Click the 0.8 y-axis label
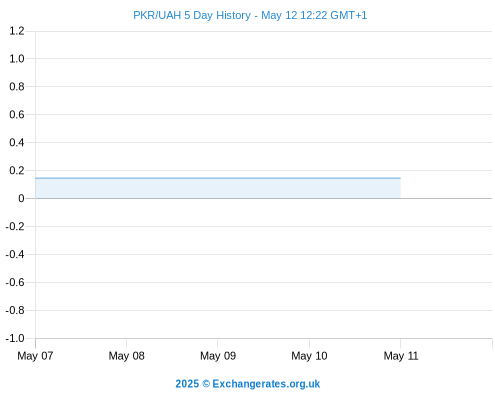The width and height of the screenshot is (495, 400). (17, 87)
